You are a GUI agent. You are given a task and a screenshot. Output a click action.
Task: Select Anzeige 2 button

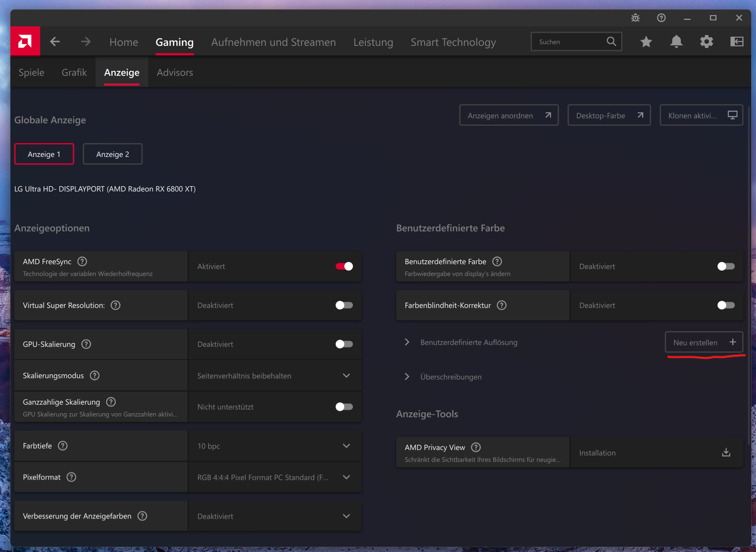click(113, 154)
